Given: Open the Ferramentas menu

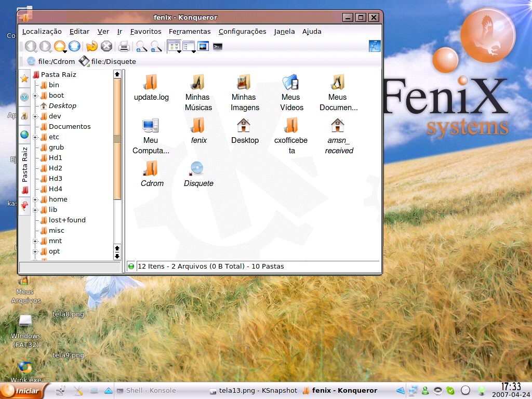Looking at the screenshot, I should pos(190,32).
